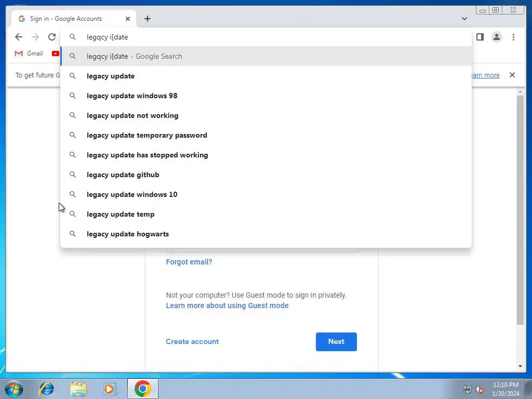Viewport: 532px width, 399px height.
Task: Choose 'legqcy i[date - Google Search' suggestion
Action: coord(266,56)
